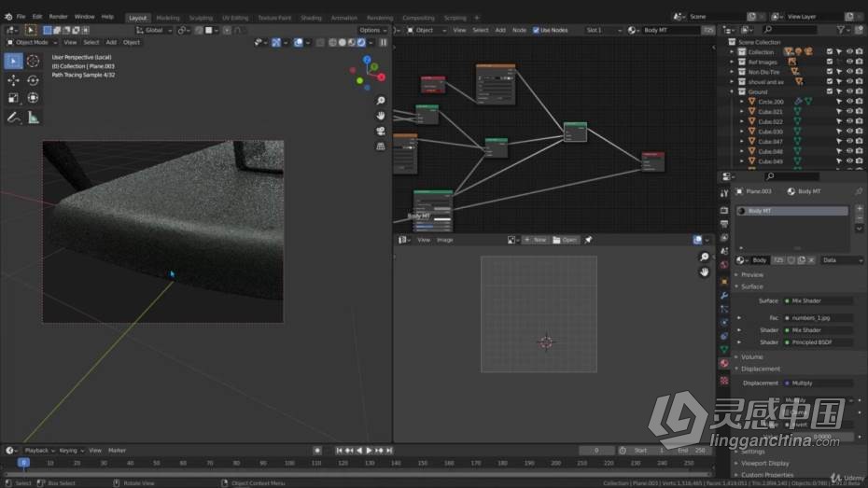Expand the Collection tree item
Image resolution: width=868 pixels, height=488 pixels.
732,51
